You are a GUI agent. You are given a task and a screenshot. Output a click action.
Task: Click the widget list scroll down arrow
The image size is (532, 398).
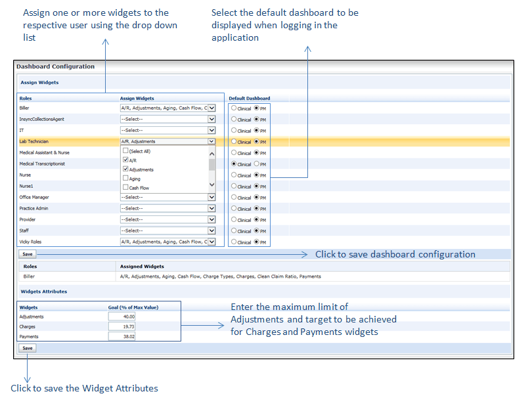(x=212, y=185)
